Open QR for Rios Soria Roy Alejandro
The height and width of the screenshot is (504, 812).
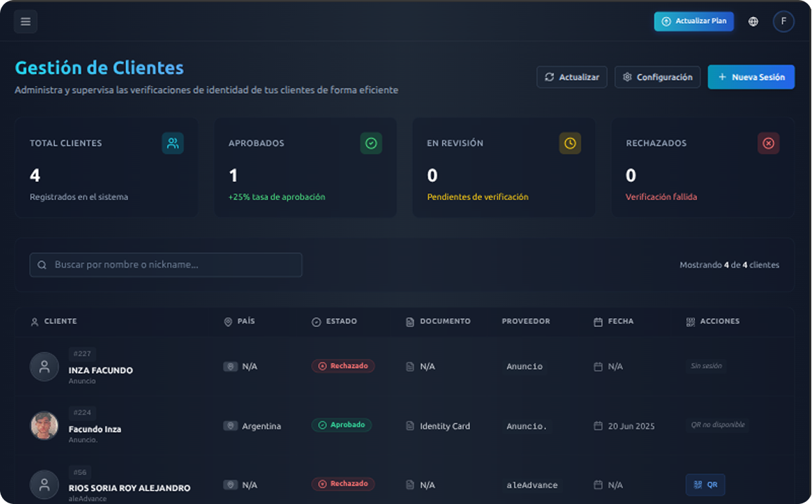705,485
